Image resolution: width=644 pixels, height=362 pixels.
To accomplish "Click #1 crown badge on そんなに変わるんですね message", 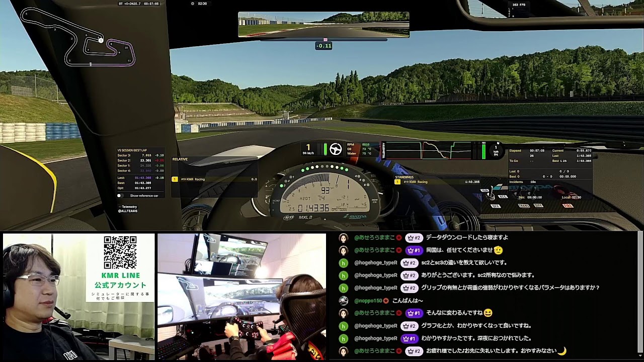I will tap(414, 313).
